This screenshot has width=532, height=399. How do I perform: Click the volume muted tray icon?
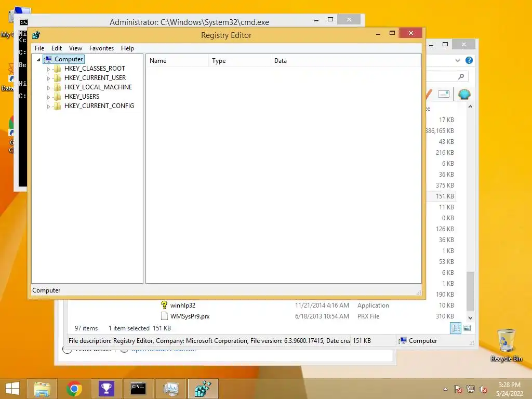click(x=483, y=389)
